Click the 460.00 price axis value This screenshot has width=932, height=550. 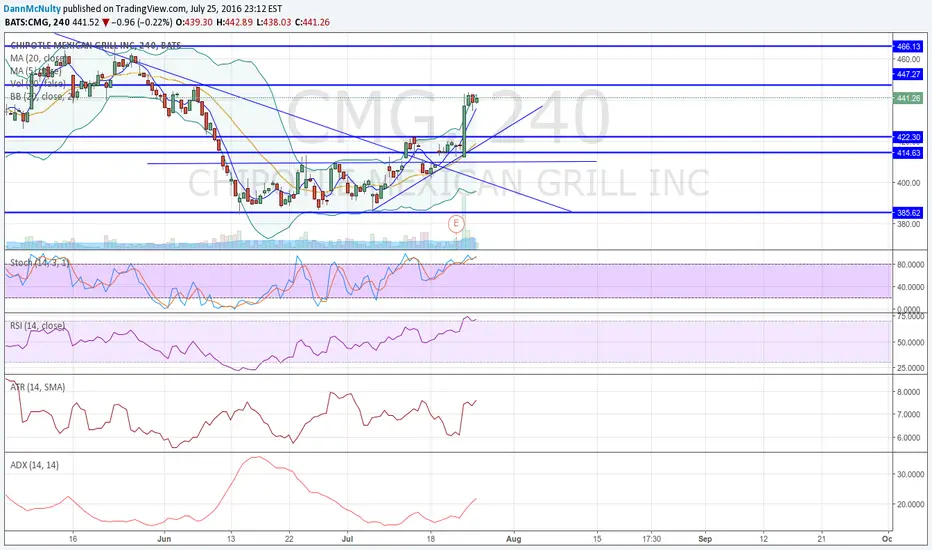(x=909, y=59)
